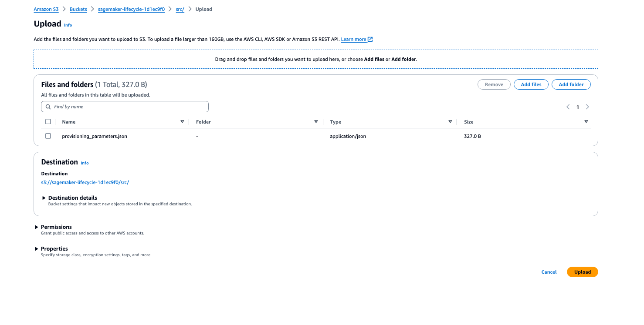
Task: Sort by Folder column using its arrow
Action: [x=316, y=122]
